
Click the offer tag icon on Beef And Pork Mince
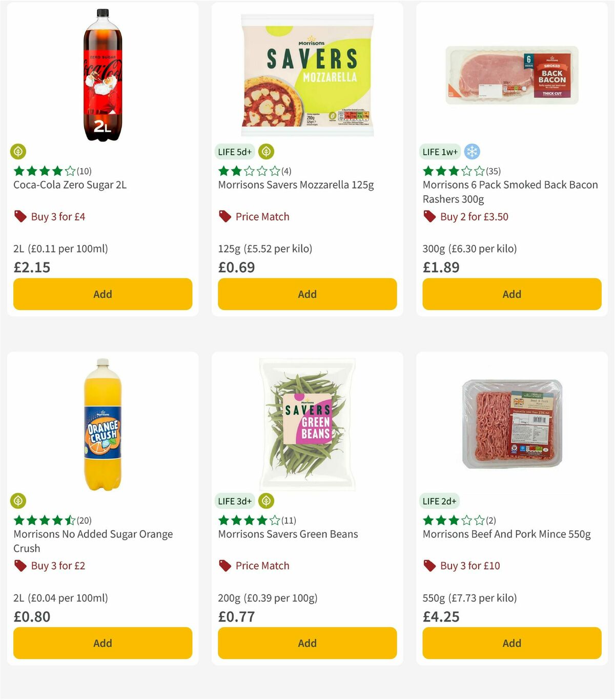429,566
